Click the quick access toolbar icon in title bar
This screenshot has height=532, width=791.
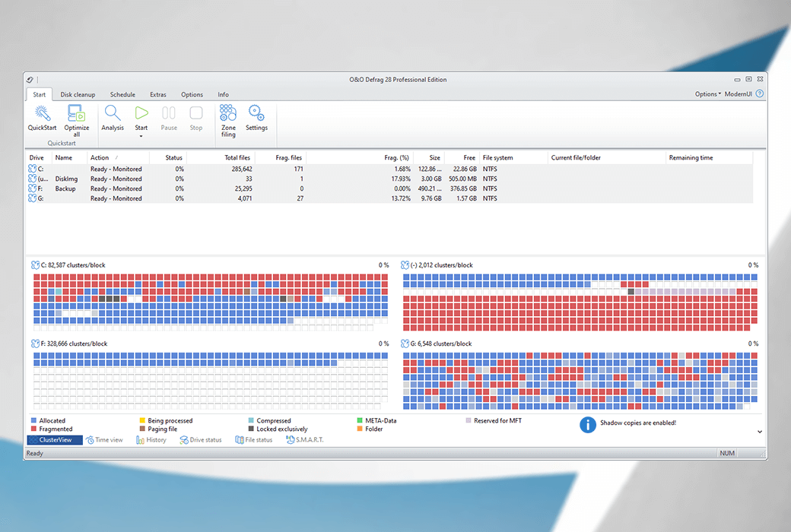click(x=30, y=80)
